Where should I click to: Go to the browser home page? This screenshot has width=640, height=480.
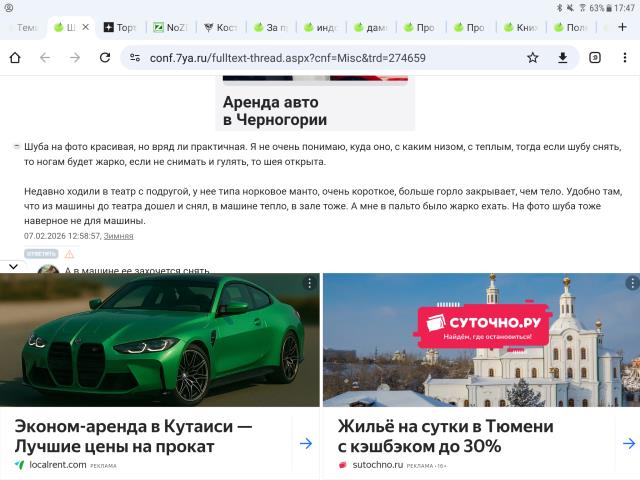point(15,58)
